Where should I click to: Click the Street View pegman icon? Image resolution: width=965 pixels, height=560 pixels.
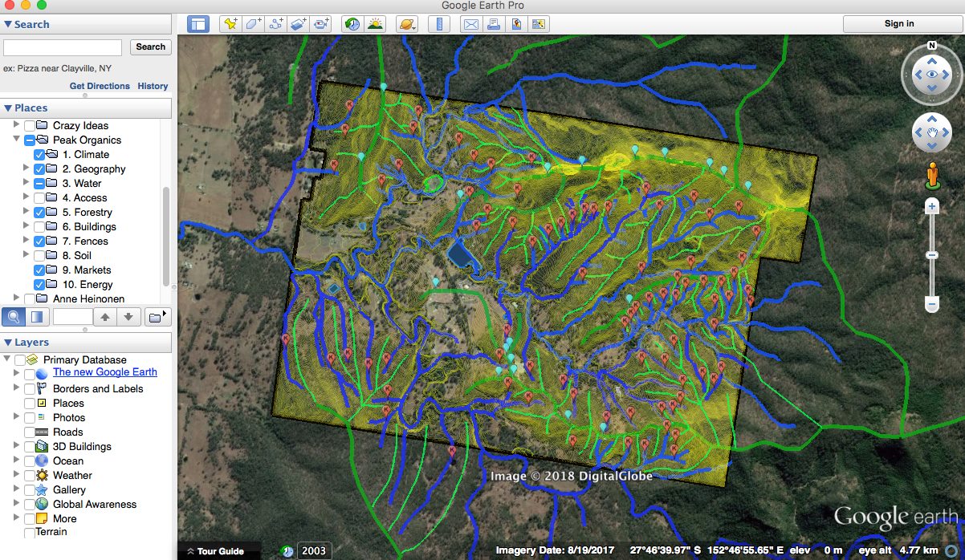tap(932, 174)
